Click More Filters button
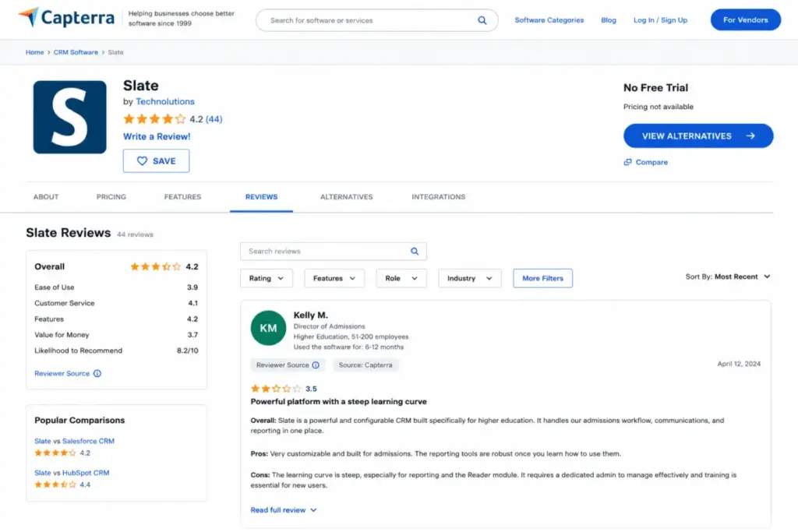Viewport: 798px width, 532px height. click(x=542, y=278)
